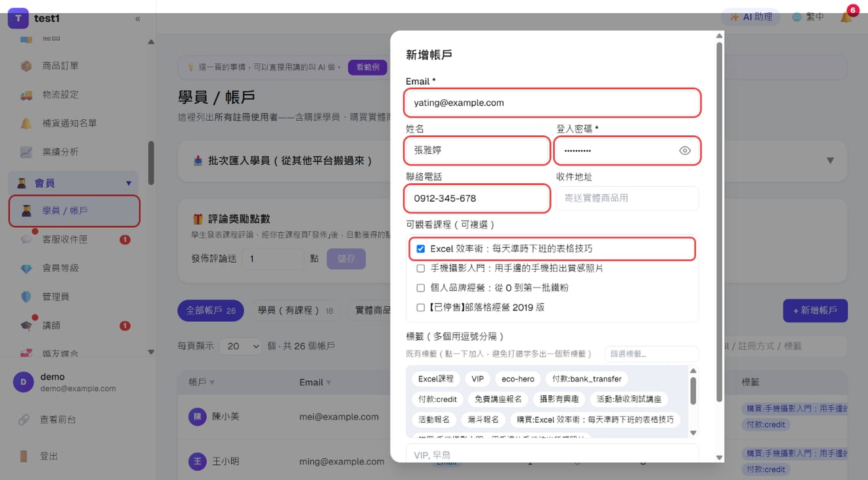Click the 姓名 input field
The image size is (868, 480).
(x=477, y=150)
